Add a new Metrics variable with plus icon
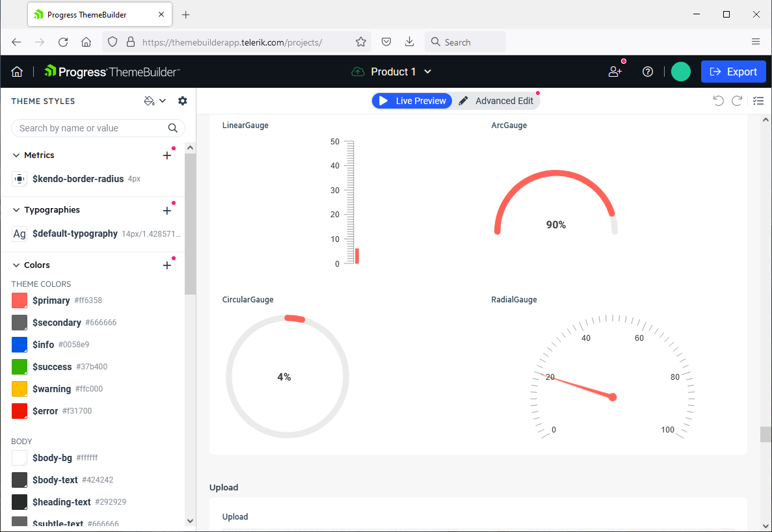 coord(166,155)
